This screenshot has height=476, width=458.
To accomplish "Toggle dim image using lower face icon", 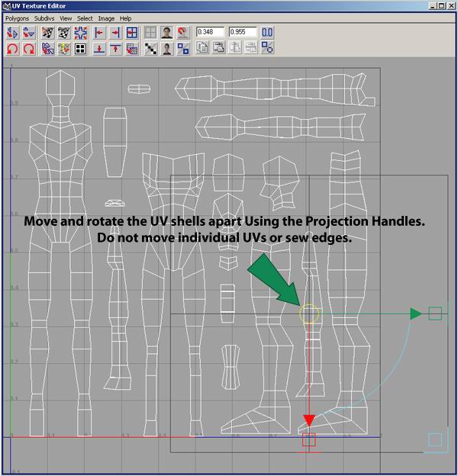I will click(167, 49).
